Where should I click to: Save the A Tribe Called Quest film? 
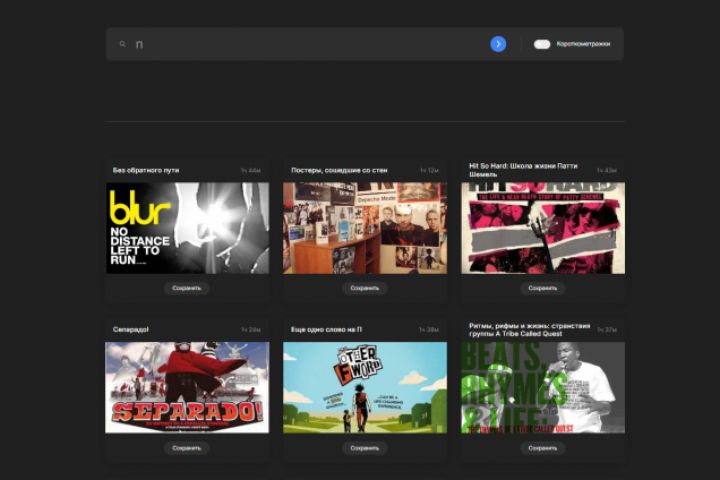[x=543, y=448]
